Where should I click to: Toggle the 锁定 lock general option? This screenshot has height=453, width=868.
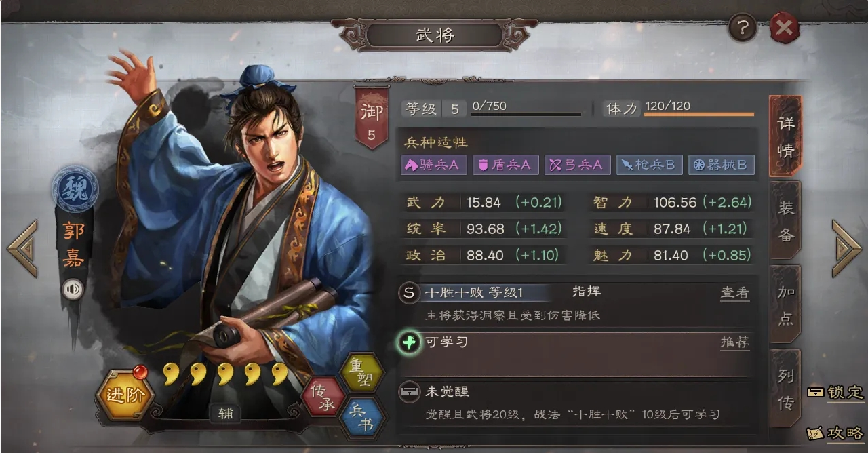tap(835, 393)
